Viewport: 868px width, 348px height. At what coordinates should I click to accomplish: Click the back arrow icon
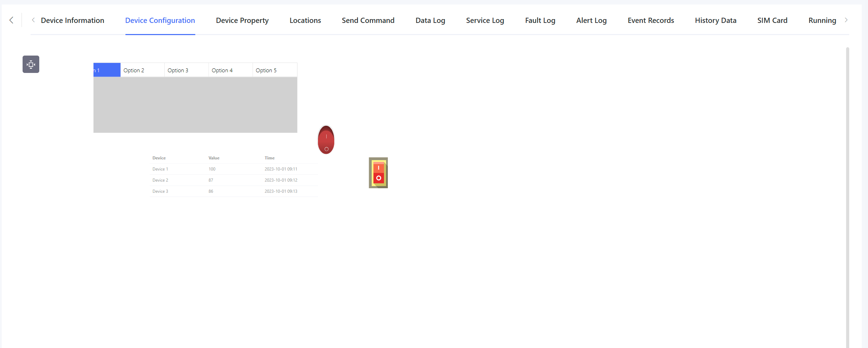coord(11,20)
